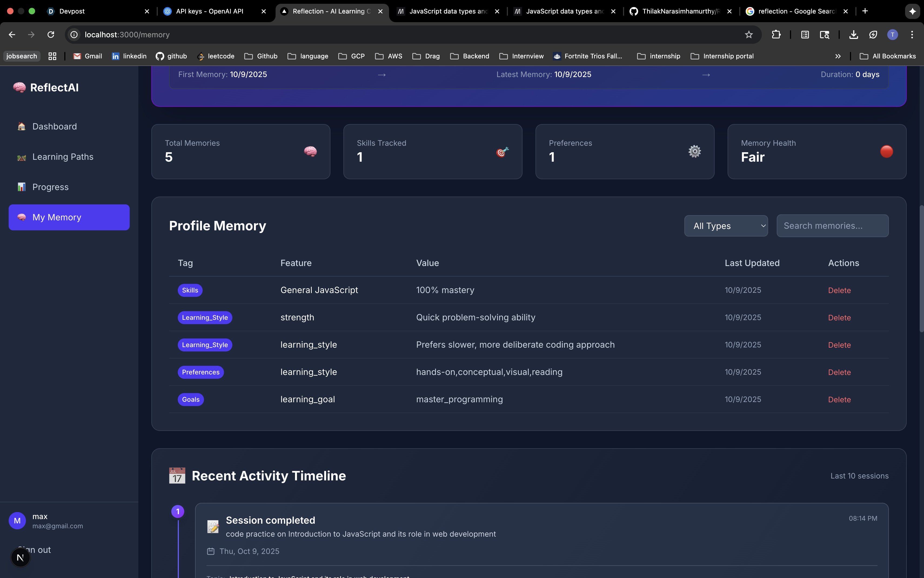Click timeline marker number 1
The width and height of the screenshot is (924, 578).
pyautogui.click(x=178, y=511)
